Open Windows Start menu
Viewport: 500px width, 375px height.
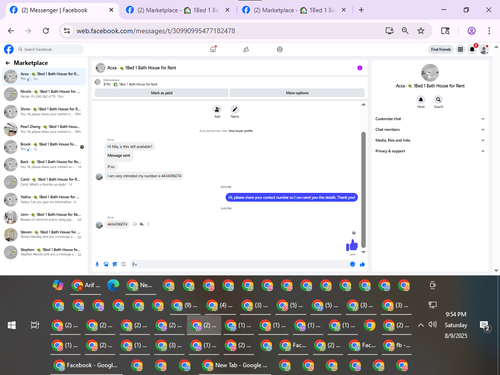[12, 325]
